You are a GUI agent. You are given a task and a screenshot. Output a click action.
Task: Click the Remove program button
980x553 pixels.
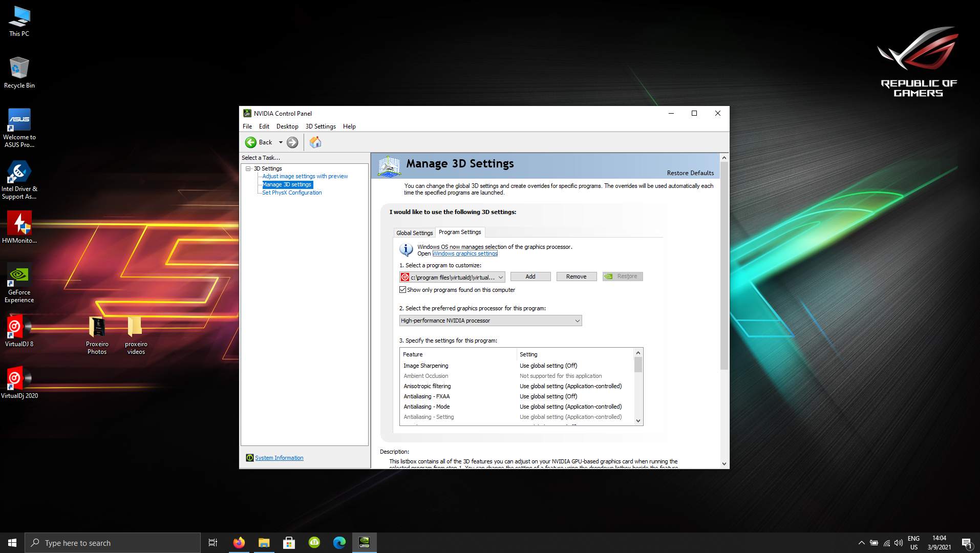(576, 276)
